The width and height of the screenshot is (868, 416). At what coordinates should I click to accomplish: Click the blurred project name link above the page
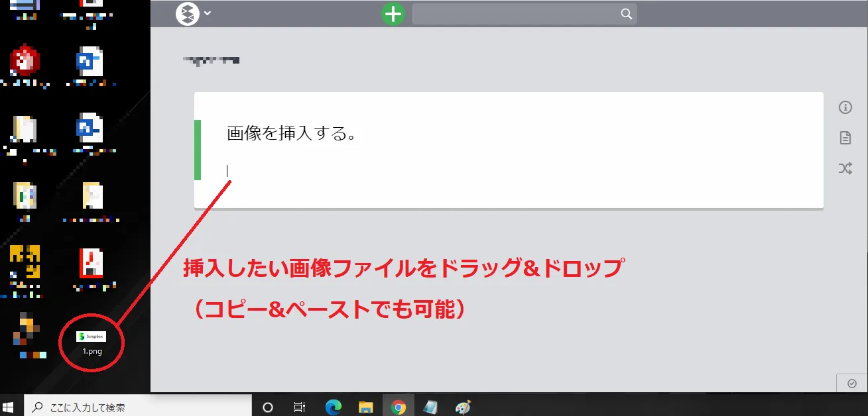click(x=212, y=60)
